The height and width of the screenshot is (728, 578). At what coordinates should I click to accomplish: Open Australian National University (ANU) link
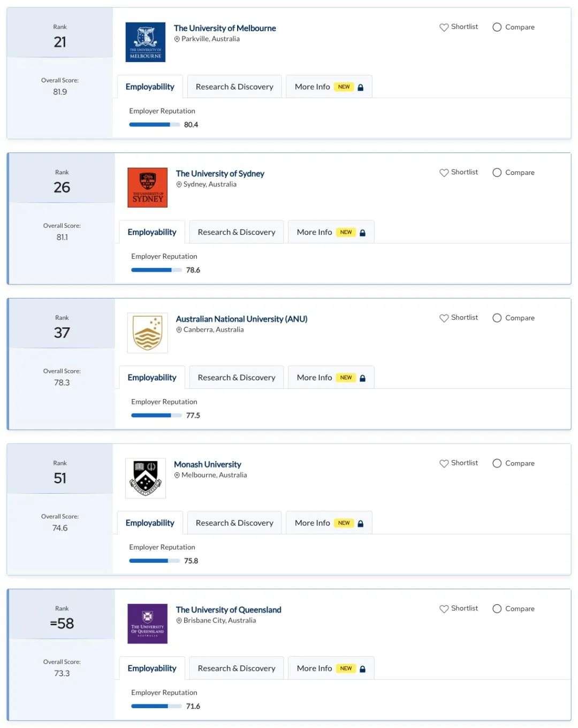pyautogui.click(x=242, y=319)
